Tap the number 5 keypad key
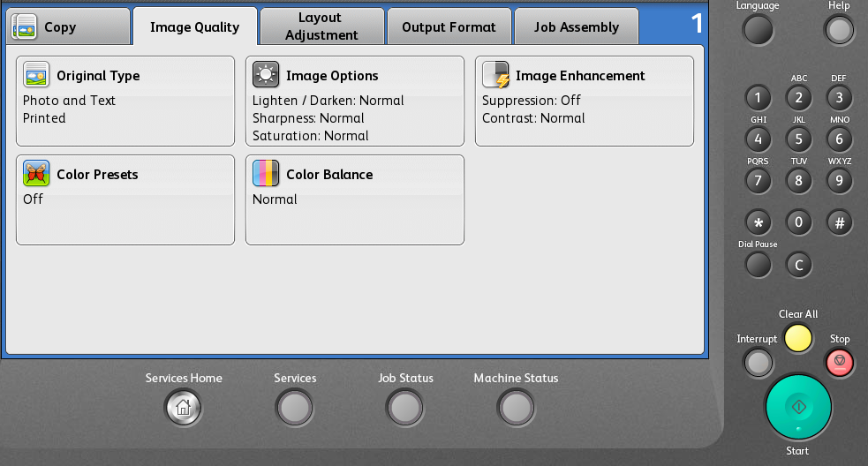The width and height of the screenshot is (868, 466). tap(798, 139)
